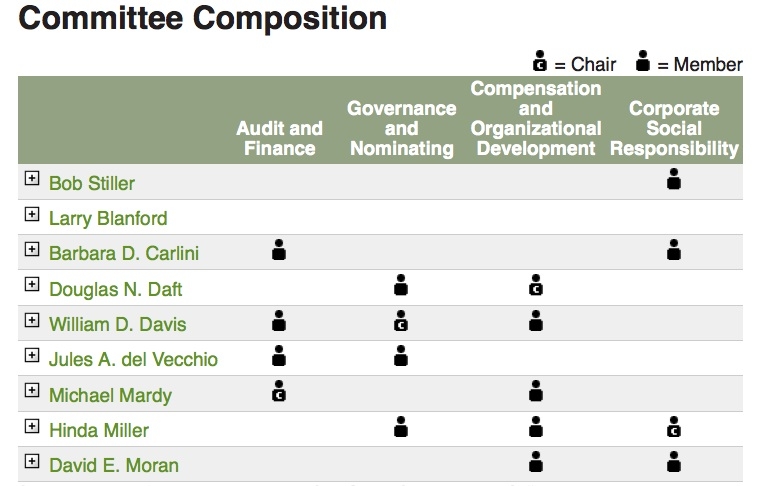759x486 pixels.
Task: Click Michael Mardy's Audit and Finance chair icon
Action: click(x=279, y=391)
